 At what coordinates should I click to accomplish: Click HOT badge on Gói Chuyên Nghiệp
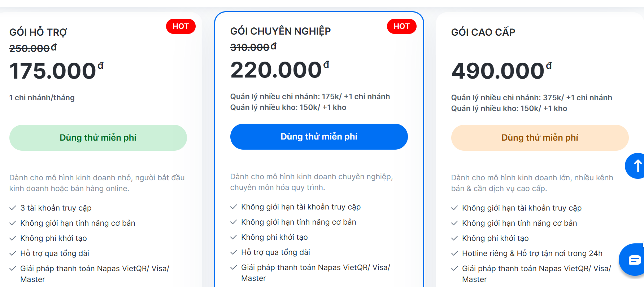click(402, 26)
